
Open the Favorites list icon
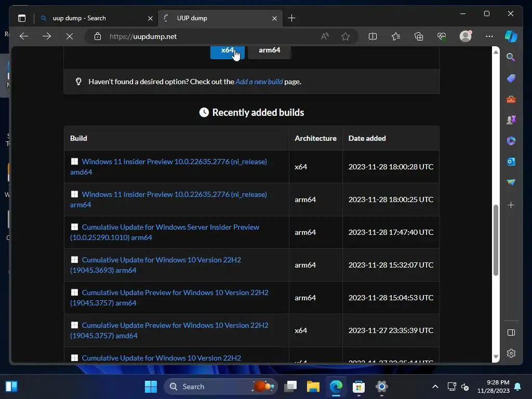pyautogui.click(x=395, y=36)
